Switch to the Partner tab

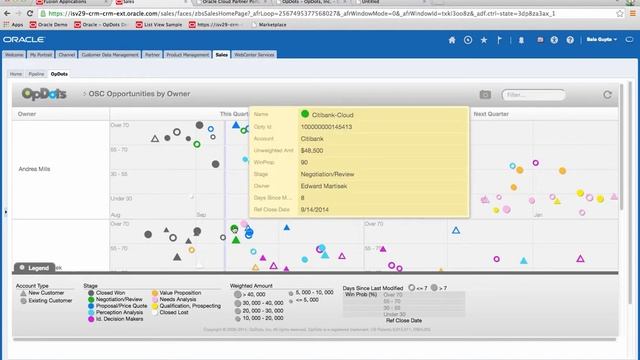click(x=152, y=55)
